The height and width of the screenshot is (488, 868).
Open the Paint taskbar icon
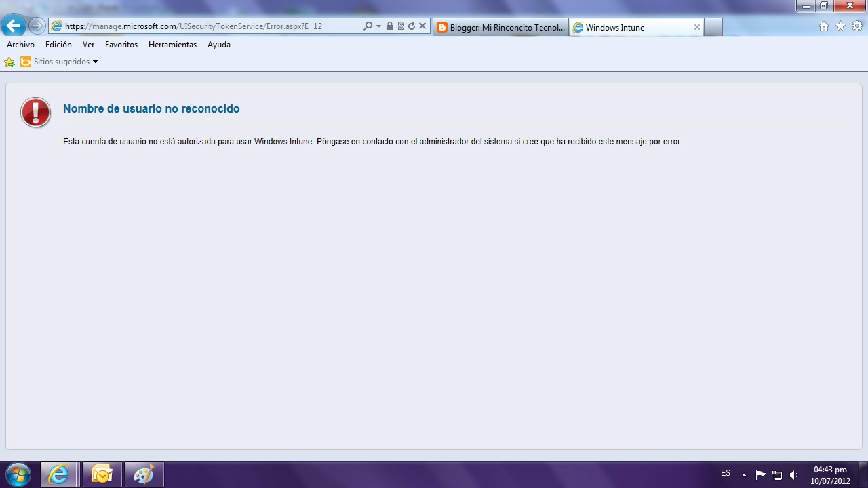coord(144,474)
